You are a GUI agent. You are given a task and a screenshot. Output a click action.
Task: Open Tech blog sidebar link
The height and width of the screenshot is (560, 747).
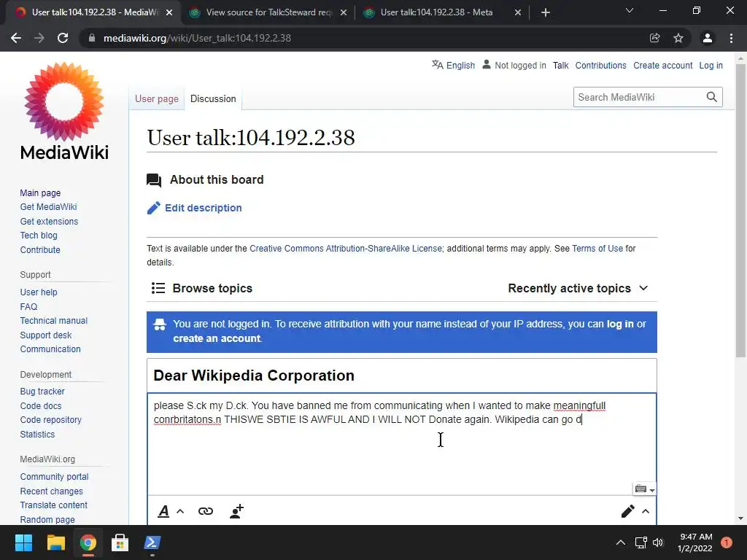(39, 236)
